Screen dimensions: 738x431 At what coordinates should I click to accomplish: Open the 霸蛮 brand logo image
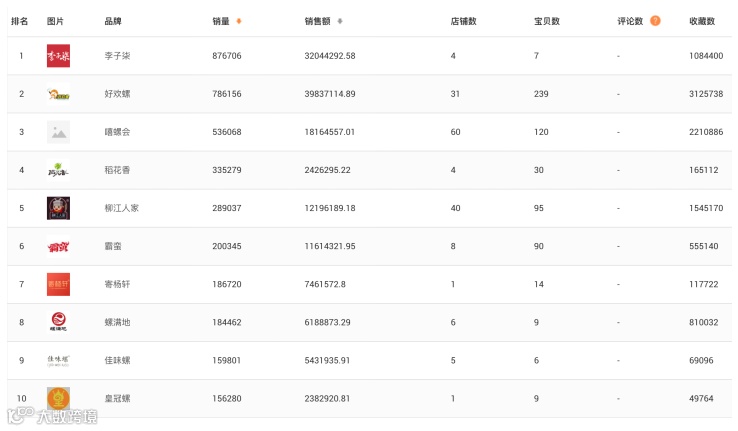[58, 247]
